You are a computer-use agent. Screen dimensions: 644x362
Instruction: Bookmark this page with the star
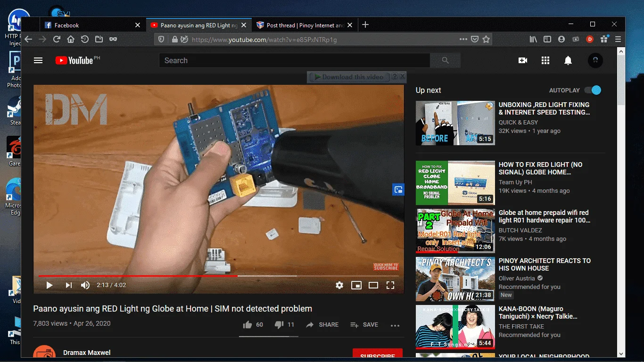486,40
